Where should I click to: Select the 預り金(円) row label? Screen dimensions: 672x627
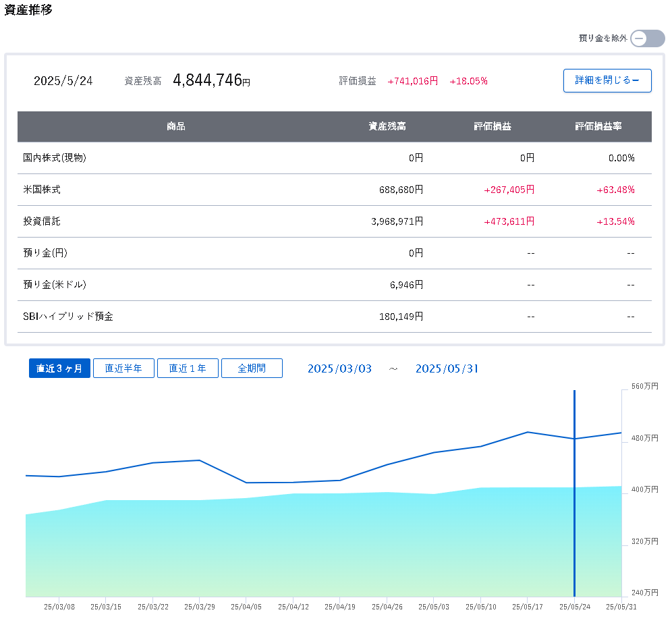click(45, 253)
